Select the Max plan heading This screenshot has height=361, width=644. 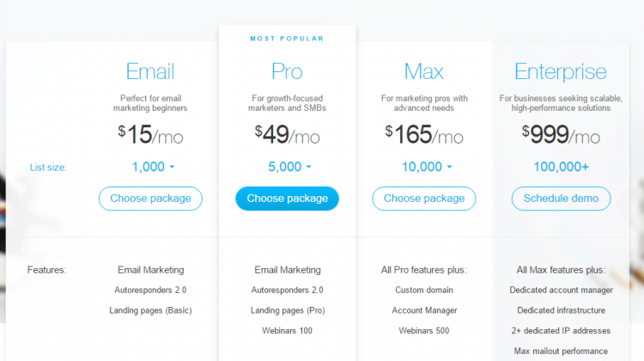tap(424, 71)
